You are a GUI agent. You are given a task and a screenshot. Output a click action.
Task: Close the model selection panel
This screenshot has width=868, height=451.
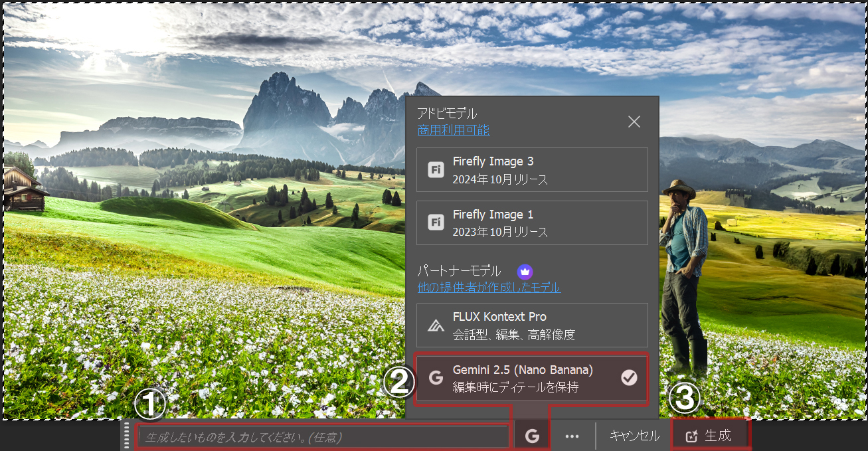(x=634, y=122)
